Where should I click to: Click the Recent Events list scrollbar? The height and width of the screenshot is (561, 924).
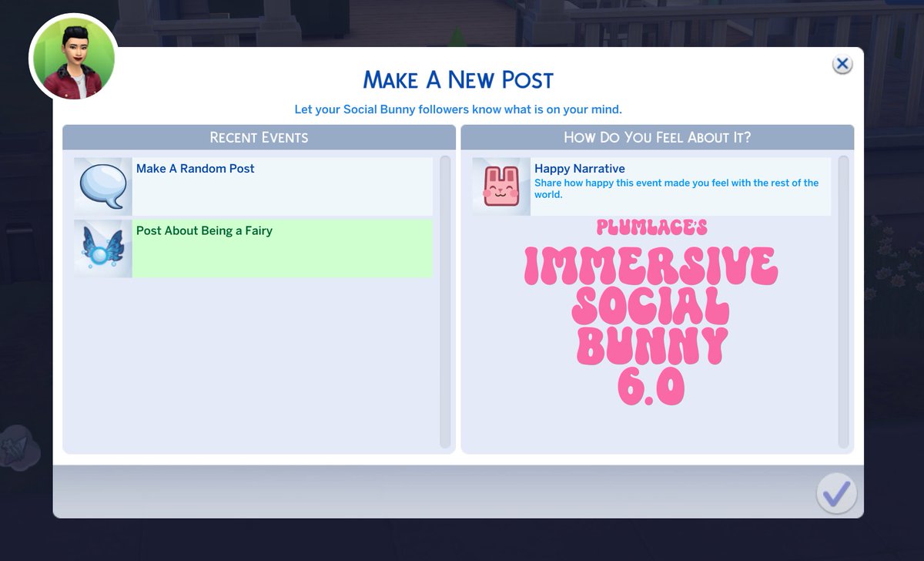tap(445, 302)
